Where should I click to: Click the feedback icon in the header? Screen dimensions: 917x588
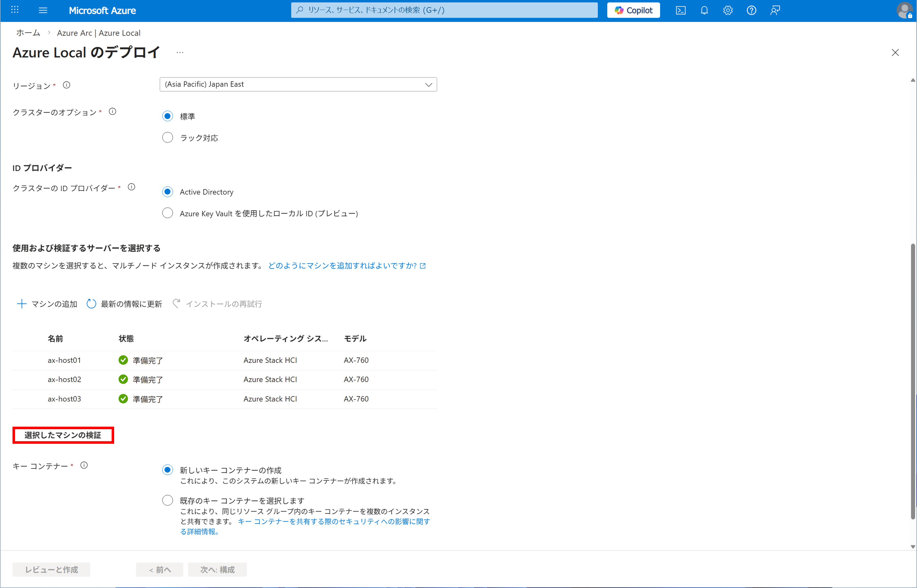coord(775,10)
